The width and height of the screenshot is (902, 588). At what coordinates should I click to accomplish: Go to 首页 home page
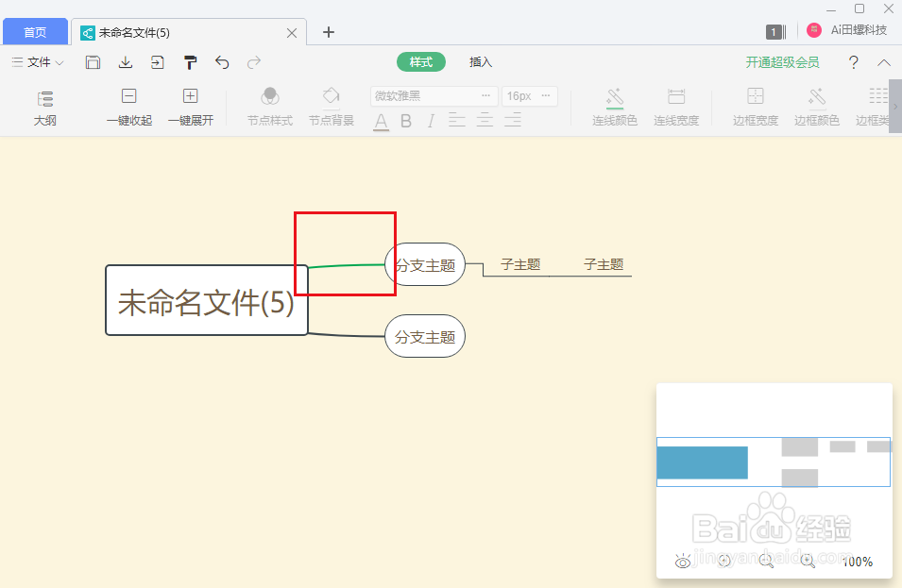pos(35,31)
